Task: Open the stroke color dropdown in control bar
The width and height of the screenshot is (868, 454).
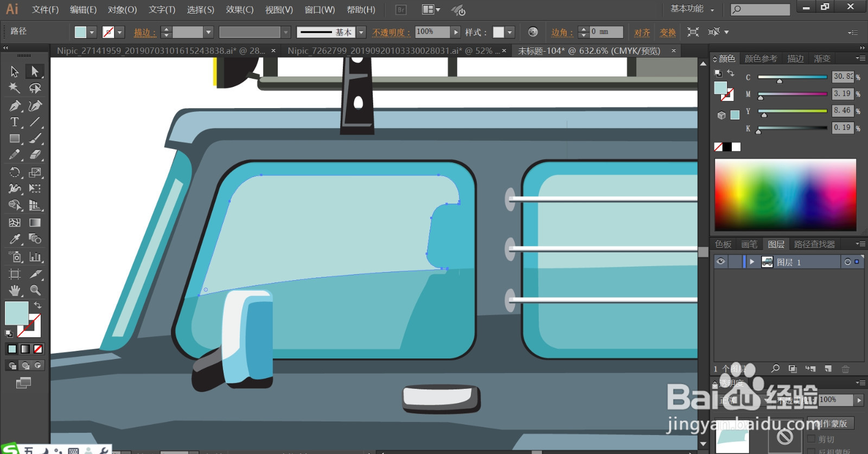Action: click(x=120, y=33)
